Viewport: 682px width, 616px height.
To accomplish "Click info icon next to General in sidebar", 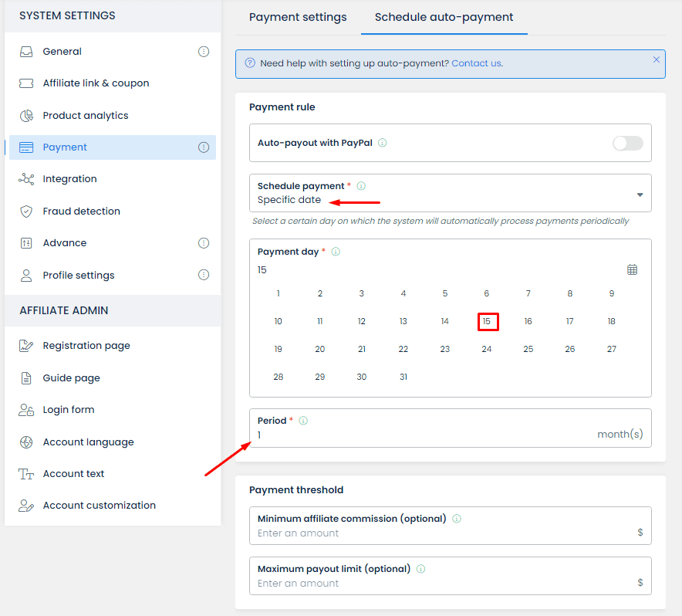I will coord(204,52).
